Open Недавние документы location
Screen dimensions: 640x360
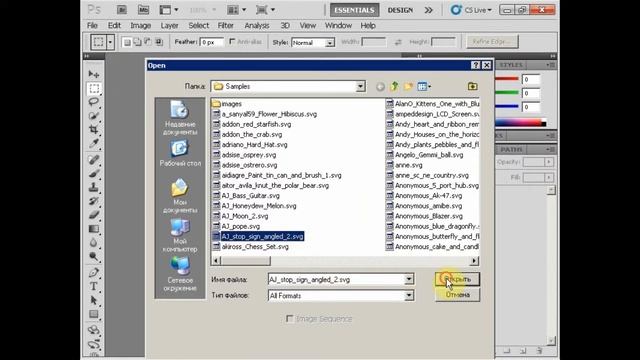[180, 118]
